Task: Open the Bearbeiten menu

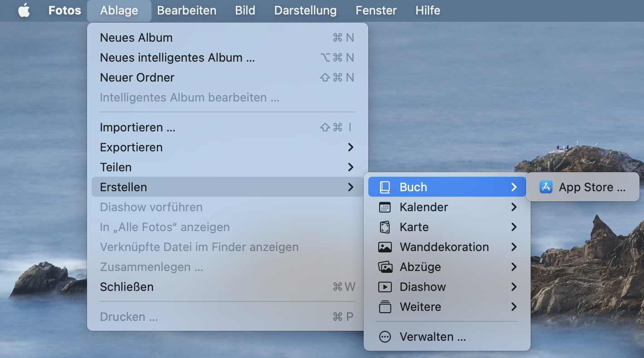Action: tap(186, 10)
